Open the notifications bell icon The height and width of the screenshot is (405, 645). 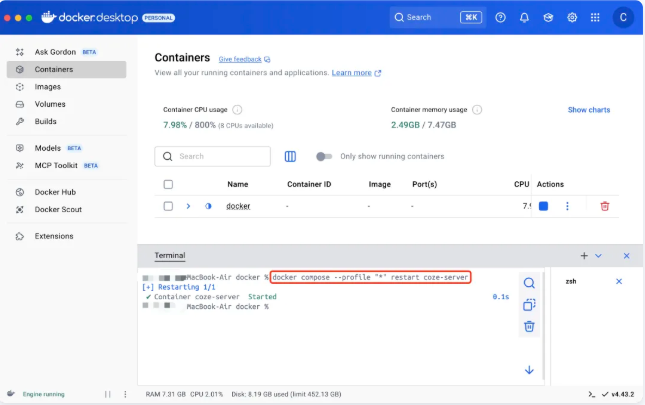click(x=524, y=17)
